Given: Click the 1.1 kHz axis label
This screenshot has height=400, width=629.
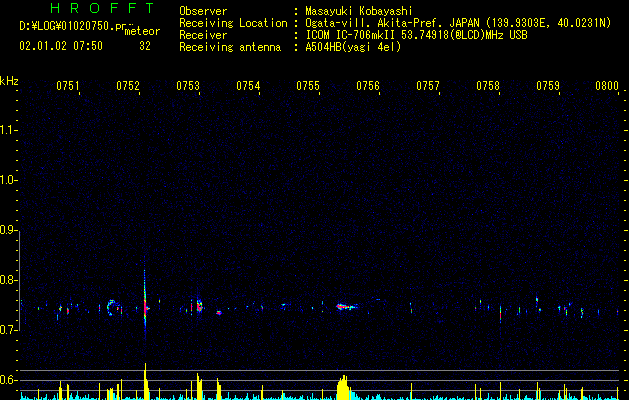Looking at the screenshot, I should point(8,130).
